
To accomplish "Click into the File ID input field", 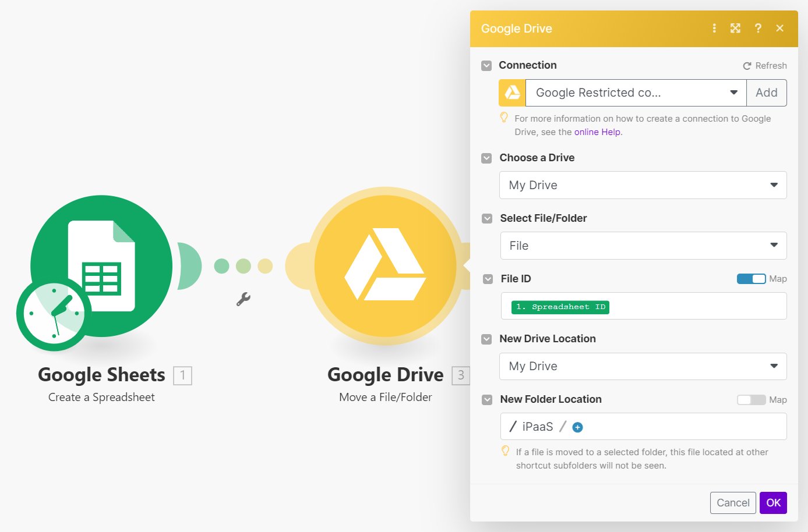I will point(643,306).
